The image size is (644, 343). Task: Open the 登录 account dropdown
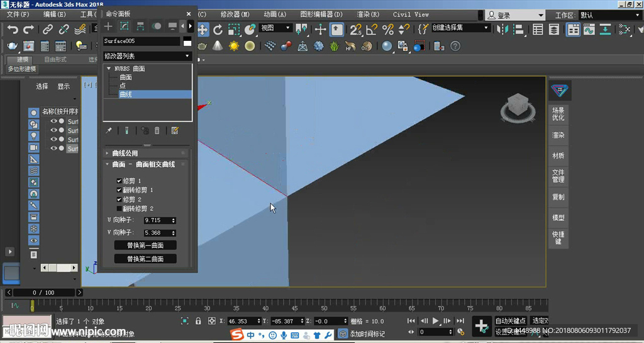(x=515, y=15)
